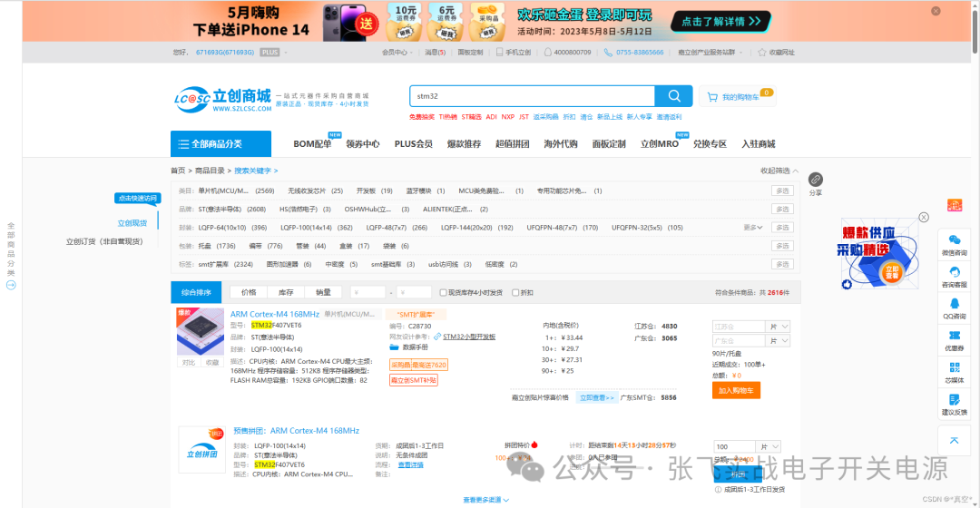Open account dropdown arrow beside PLUS badge

[286, 53]
